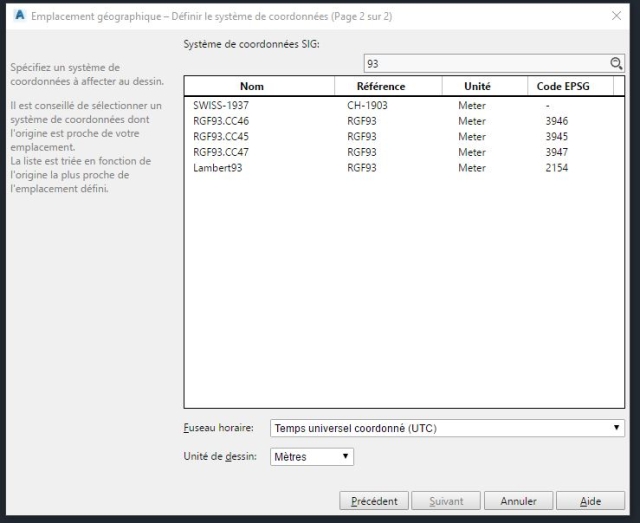Viewport: 640px width, 523px height.
Task: Click RGF93 reference in RGF93.CC46 row
Action: (x=362, y=121)
